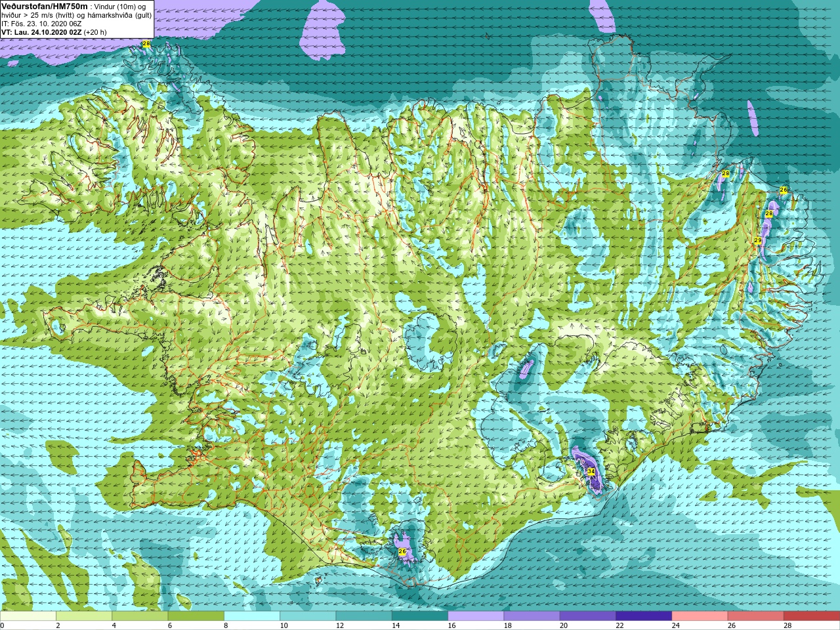The height and width of the screenshot is (630, 840).
Task: Click the '0' value on the legend scale
Action: pos(3,625)
